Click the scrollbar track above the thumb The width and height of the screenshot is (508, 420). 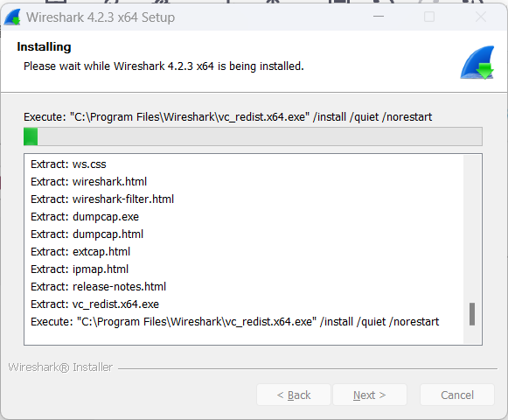[472, 229]
